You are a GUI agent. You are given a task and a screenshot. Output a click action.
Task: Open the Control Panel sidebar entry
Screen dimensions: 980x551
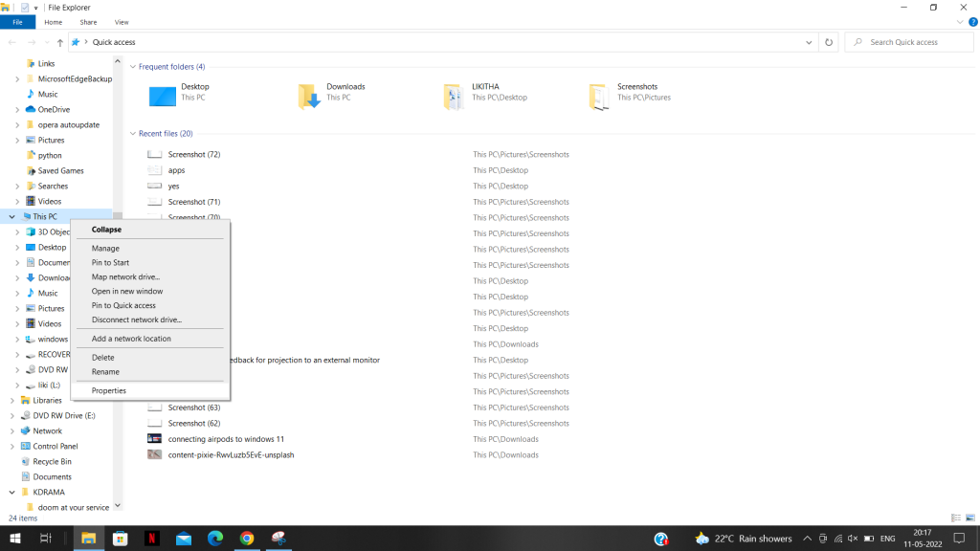[54, 446]
